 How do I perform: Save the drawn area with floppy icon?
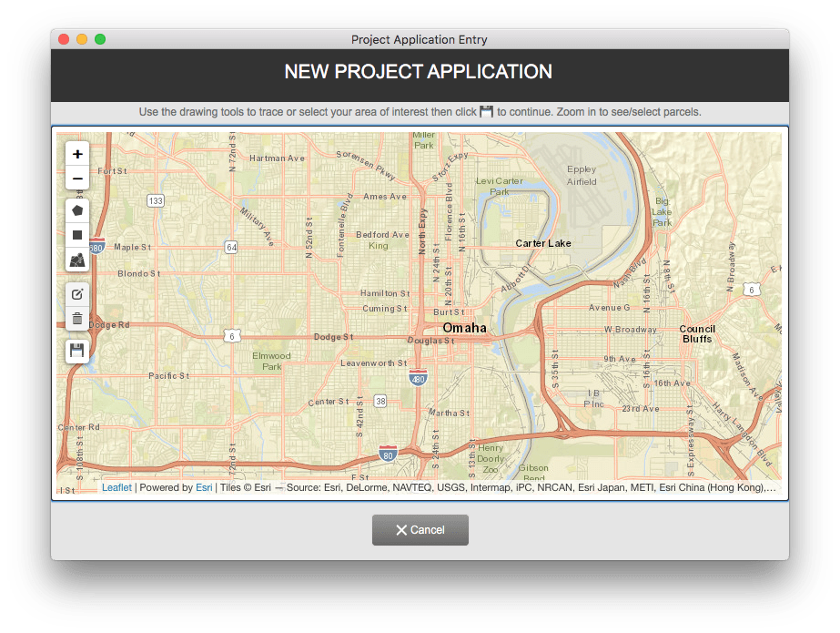click(77, 351)
